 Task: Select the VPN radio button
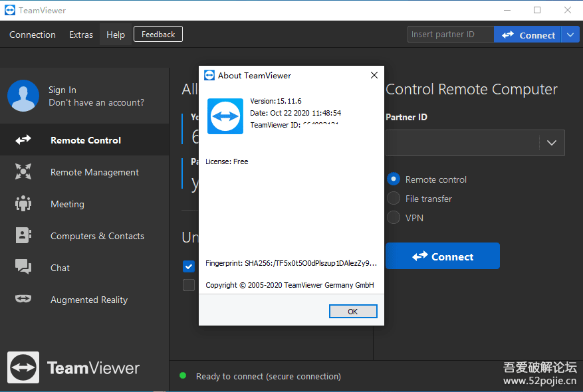[x=394, y=218]
